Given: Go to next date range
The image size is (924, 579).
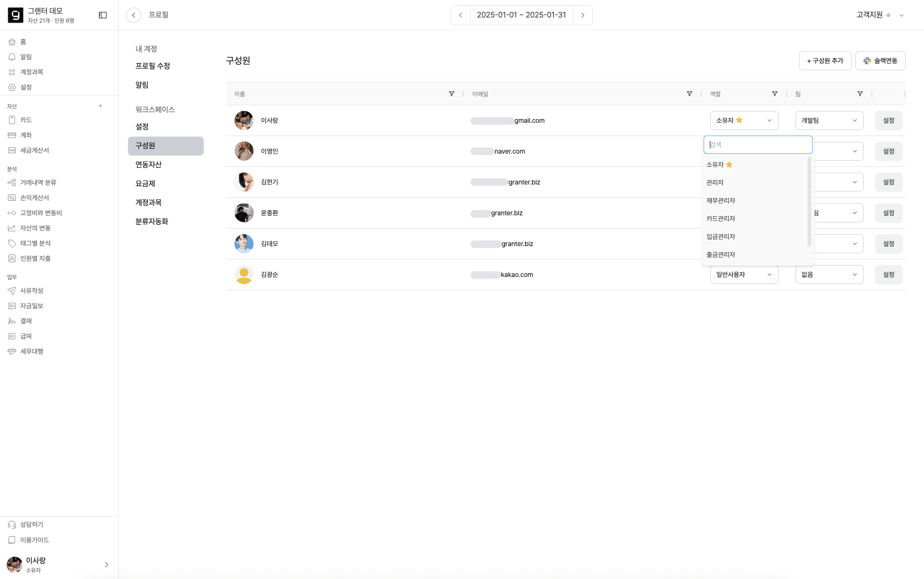Looking at the screenshot, I should click(583, 15).
